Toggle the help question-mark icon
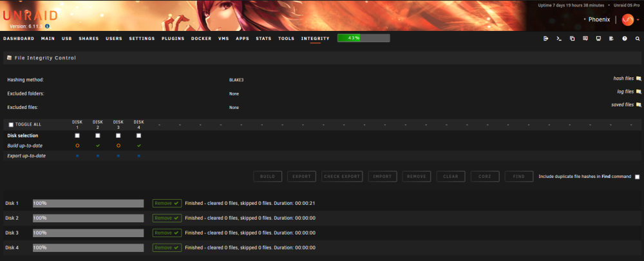 (625, 38)
